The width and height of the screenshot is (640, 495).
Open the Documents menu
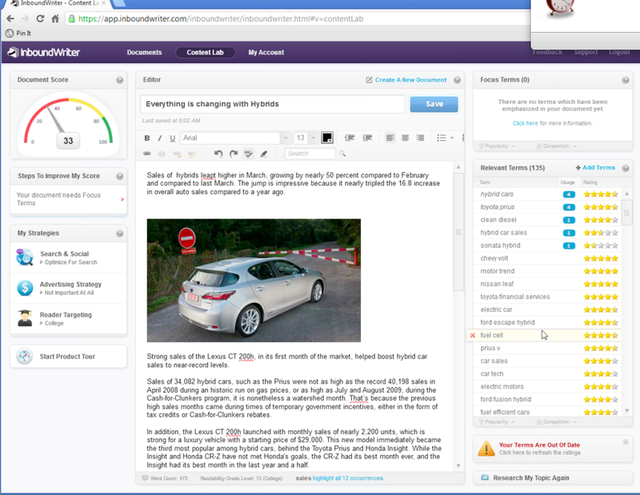tap(144, 52)
